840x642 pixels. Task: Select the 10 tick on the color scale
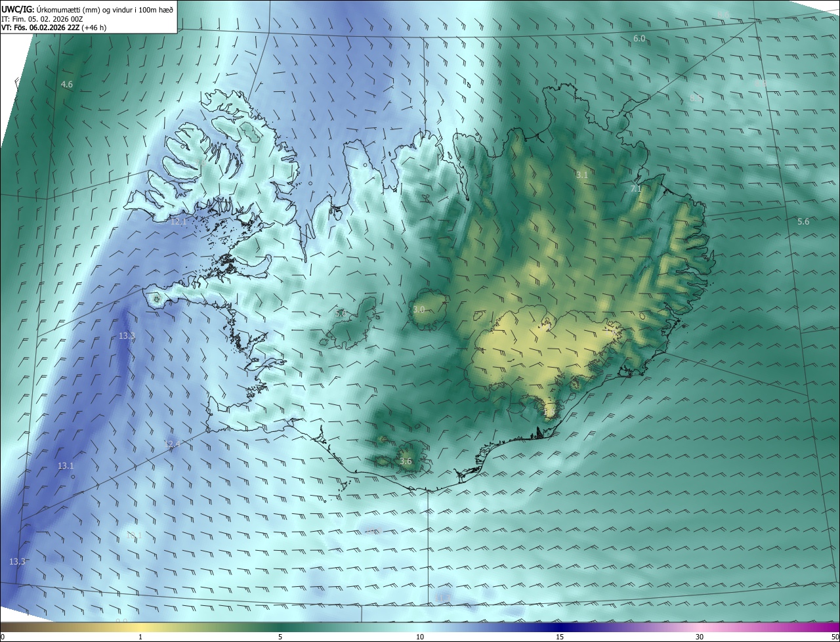point(420,637)
